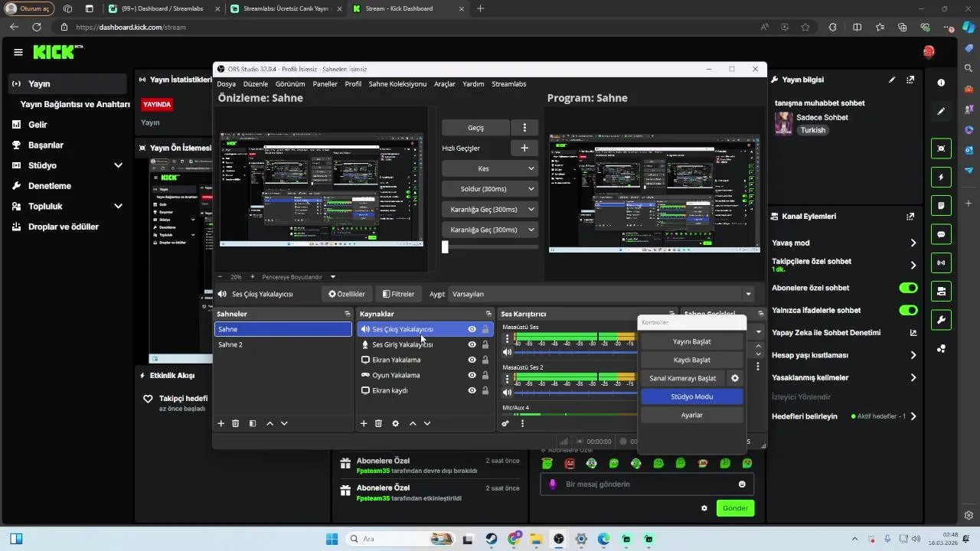Expand Stüdyo menu in Kick sidebar
The width and height of the screenshot is (980, 551).
click(x=118, y=165)
